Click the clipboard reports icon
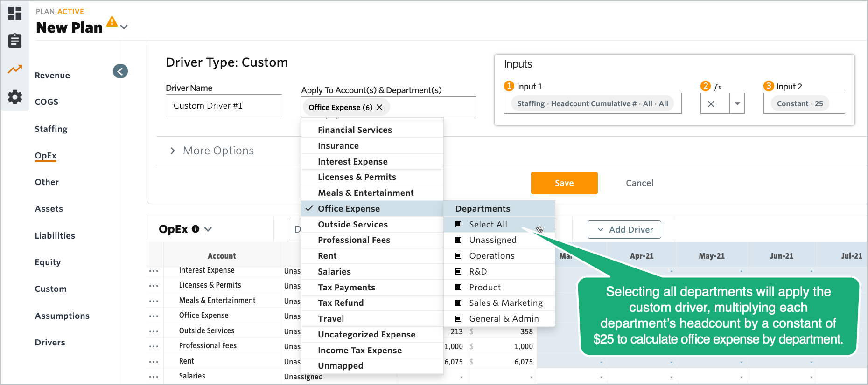This screenshot has width=868, height=385. [15, 41]
